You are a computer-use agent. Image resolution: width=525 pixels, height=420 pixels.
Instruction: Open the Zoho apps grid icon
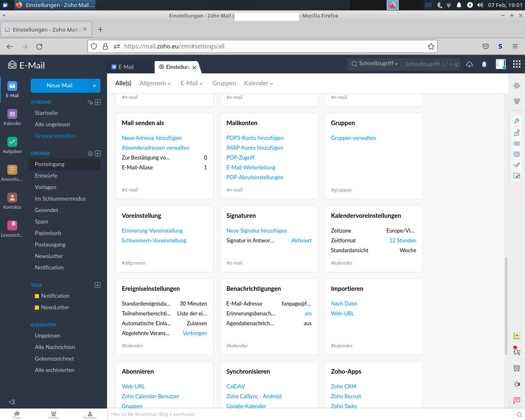click(517, 64)
